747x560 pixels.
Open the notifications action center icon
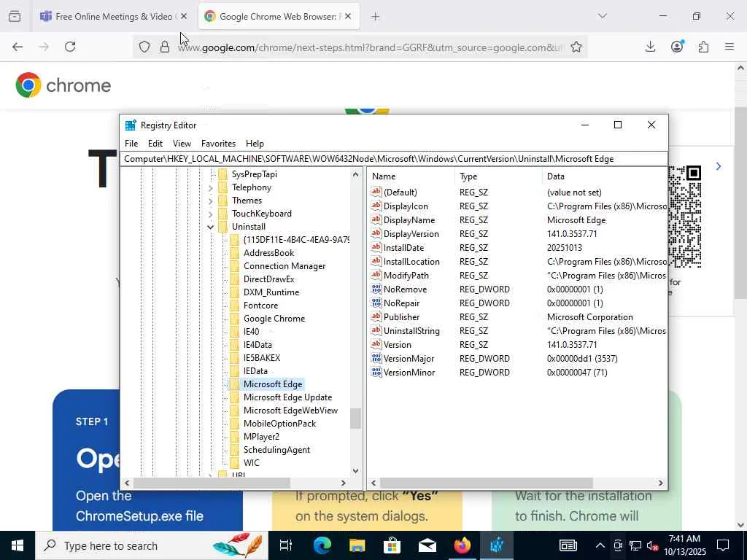pyautogui.click(x=723, y=545)
